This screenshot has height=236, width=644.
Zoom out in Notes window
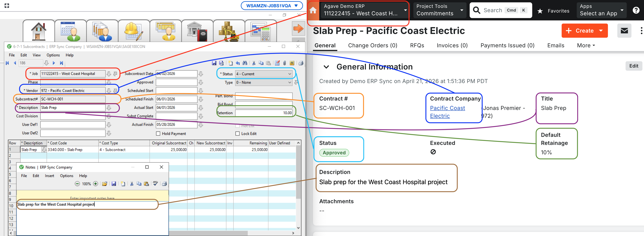click(77, 184)
